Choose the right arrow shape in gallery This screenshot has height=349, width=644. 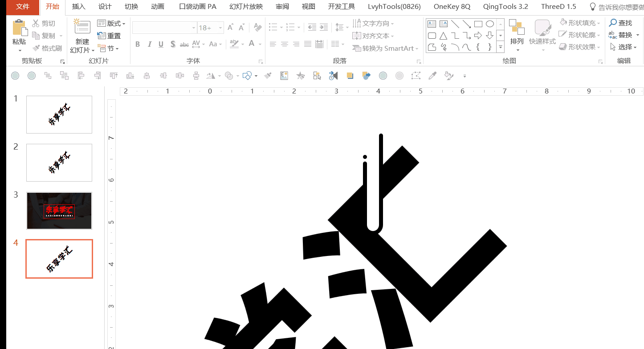point(478,36)
